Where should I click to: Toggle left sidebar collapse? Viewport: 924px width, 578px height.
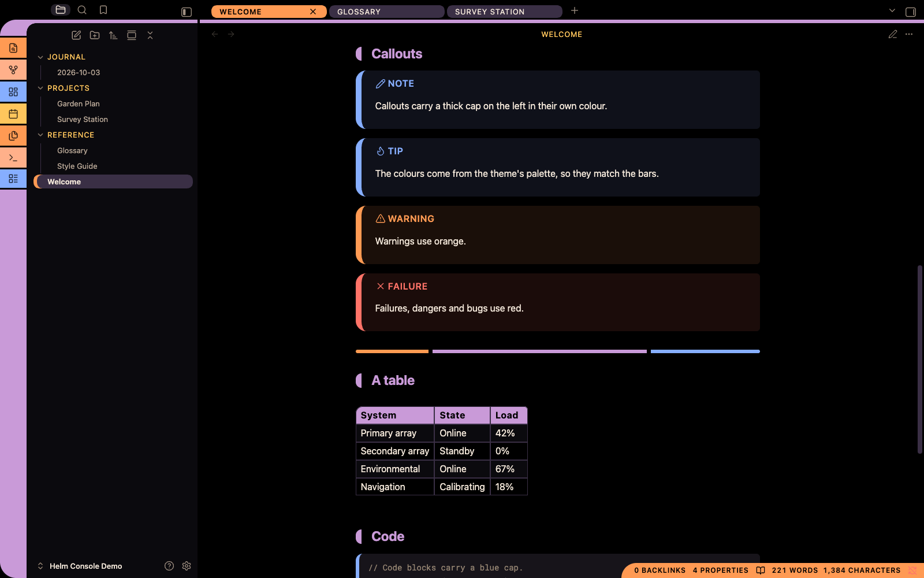(x=187, y=12)
